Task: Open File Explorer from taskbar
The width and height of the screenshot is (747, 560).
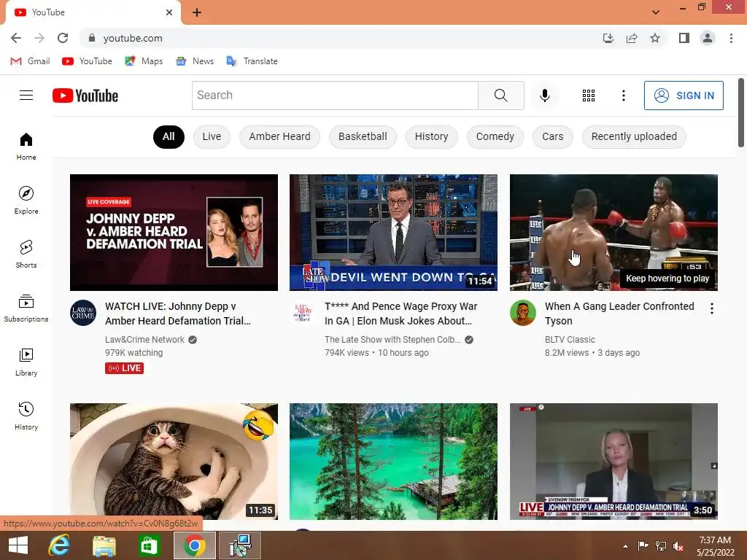Action: tap(104, 545)
